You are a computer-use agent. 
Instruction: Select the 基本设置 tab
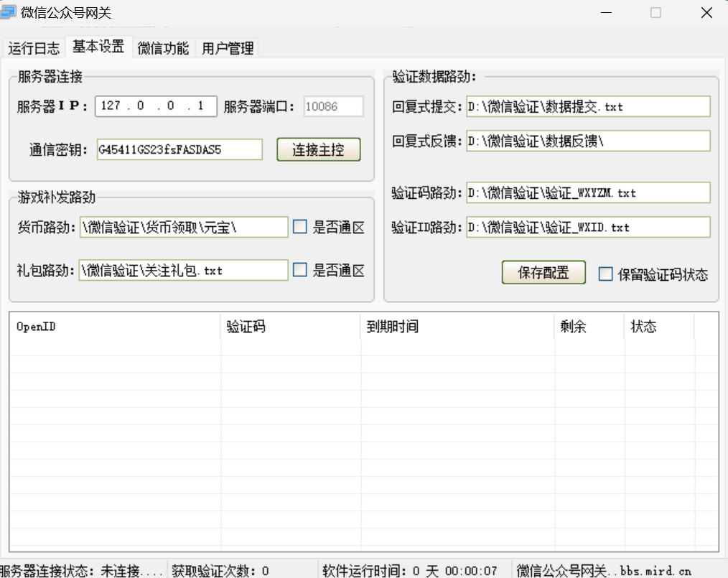pyautogui.click(x=98, y=47)
